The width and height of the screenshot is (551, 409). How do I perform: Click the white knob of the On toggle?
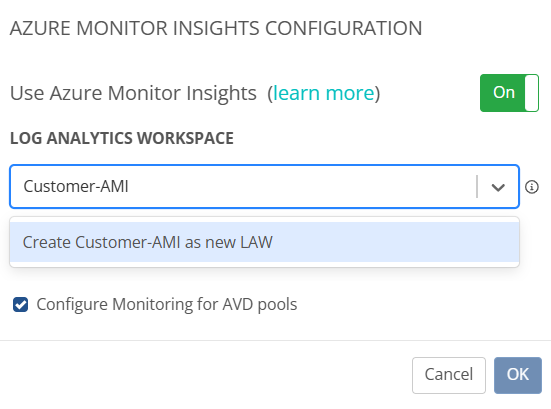coord(531,93)
